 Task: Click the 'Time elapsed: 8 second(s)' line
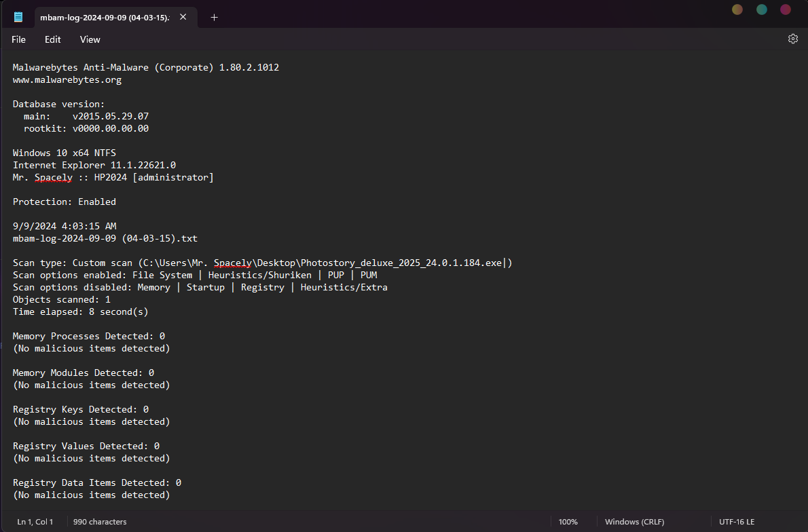point(80,312)
